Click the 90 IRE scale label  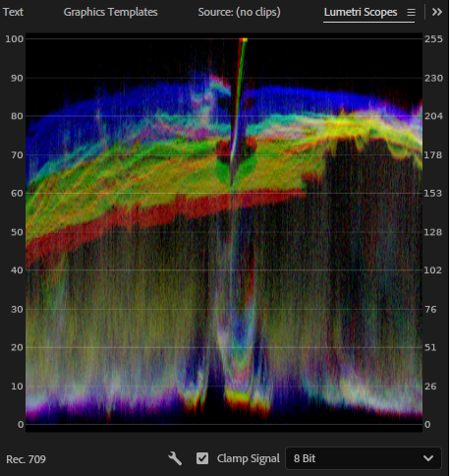tap(17, 78)
